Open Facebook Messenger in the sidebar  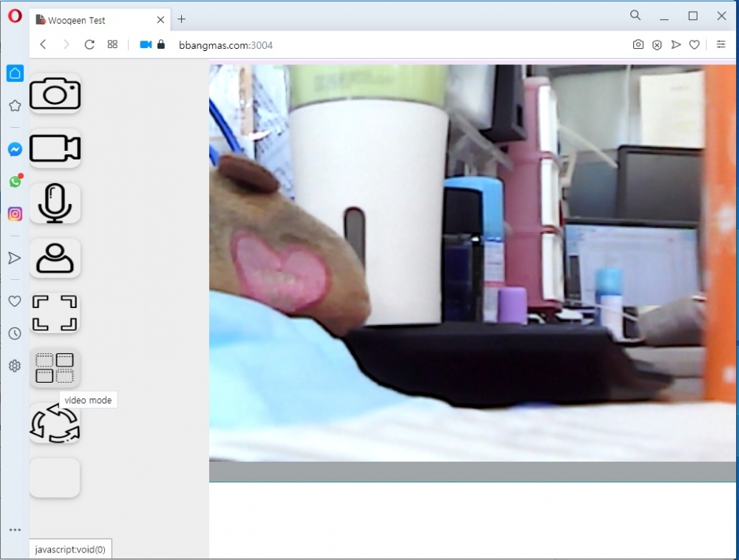point(15,149)
